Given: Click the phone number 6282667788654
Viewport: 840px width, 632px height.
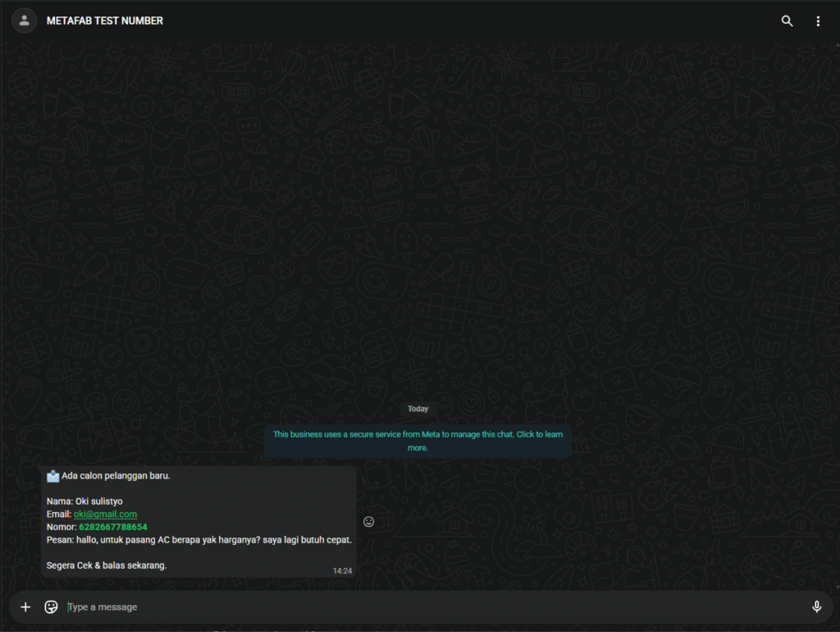Looking at the screenshot, I should [112, 527].
